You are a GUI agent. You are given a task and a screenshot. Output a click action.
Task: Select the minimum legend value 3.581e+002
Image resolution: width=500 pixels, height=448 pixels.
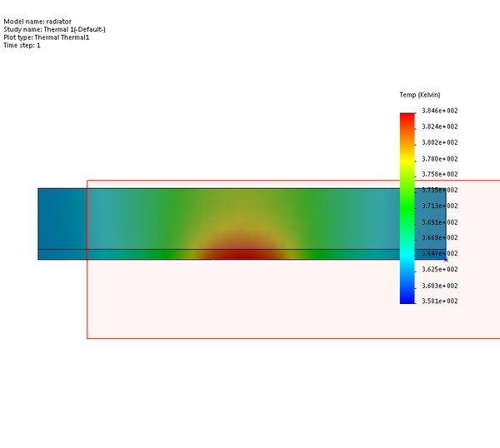(440, 301)
